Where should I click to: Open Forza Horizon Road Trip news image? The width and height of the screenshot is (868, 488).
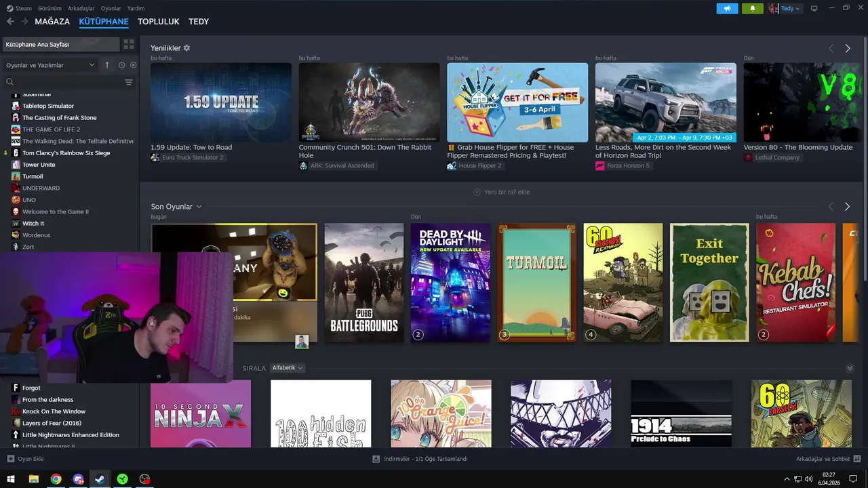point(665,102)
